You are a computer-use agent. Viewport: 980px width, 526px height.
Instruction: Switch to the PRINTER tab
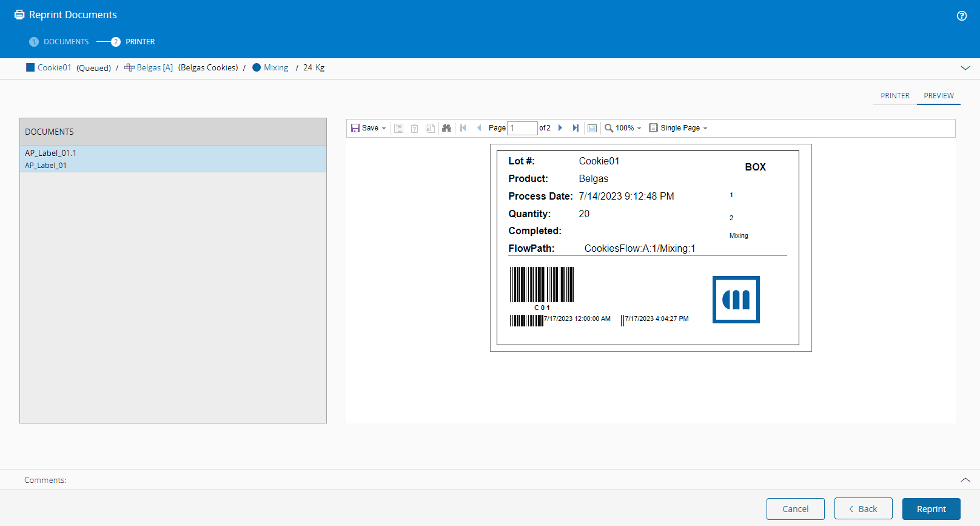(x=894, y=96)
